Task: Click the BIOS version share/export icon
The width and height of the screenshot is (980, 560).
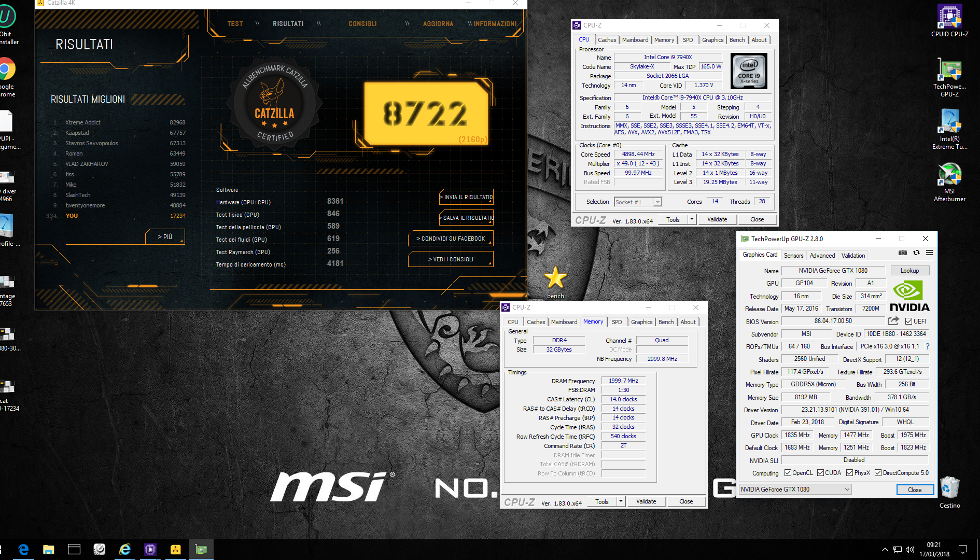Action: 893,321
